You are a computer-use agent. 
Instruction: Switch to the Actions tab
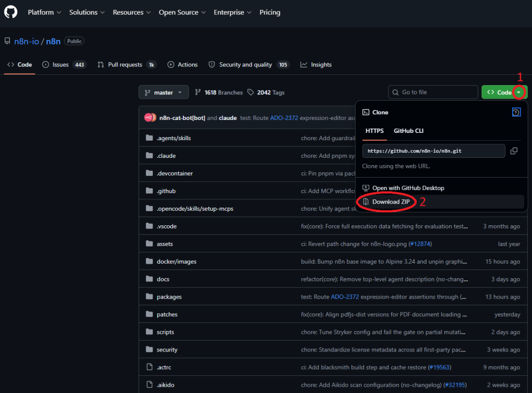coord(182,64)
